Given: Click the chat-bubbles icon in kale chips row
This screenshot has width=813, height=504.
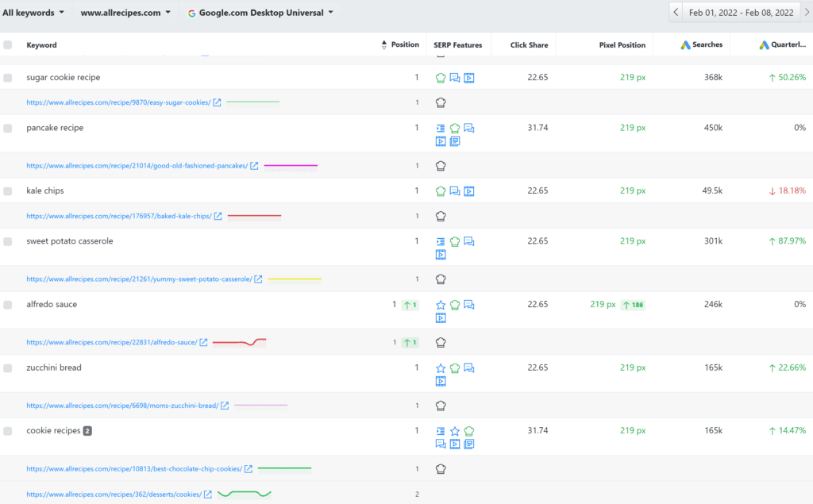Looking at the screenshot, I should coord(455,190).
